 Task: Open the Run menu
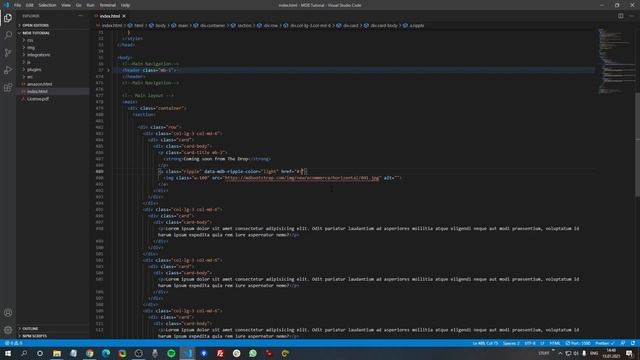(90, 5)
